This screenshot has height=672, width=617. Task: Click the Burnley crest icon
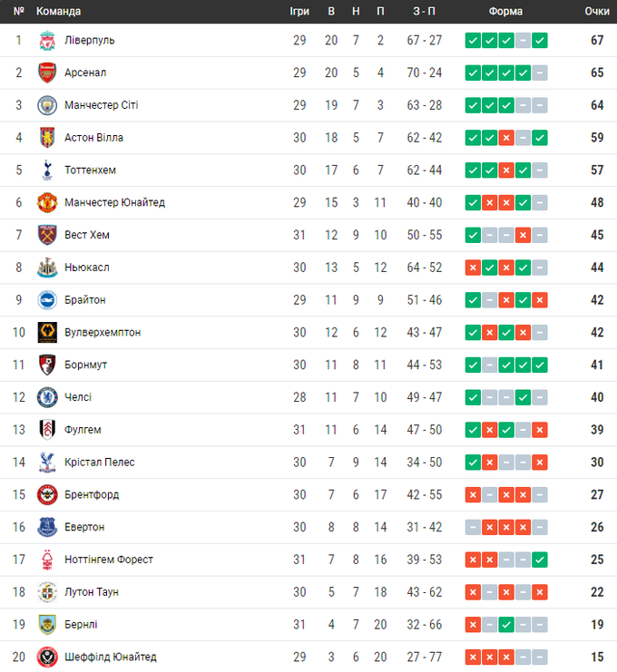(46, 624)
